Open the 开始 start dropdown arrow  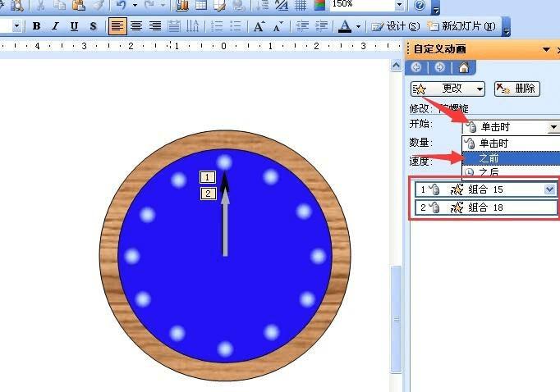coord(553,126)
